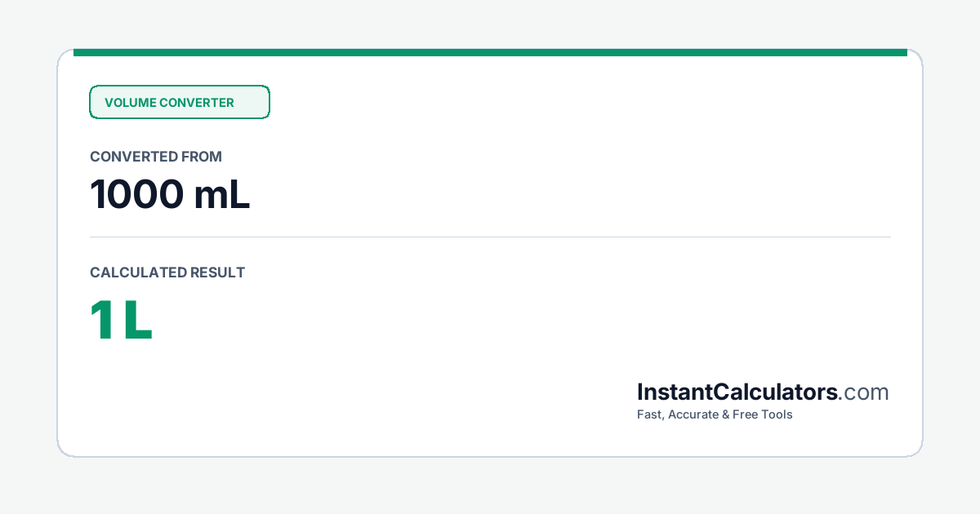Click the word FROM in upper label
Viewport: 980px width, 514px height.
pos(202,157)
